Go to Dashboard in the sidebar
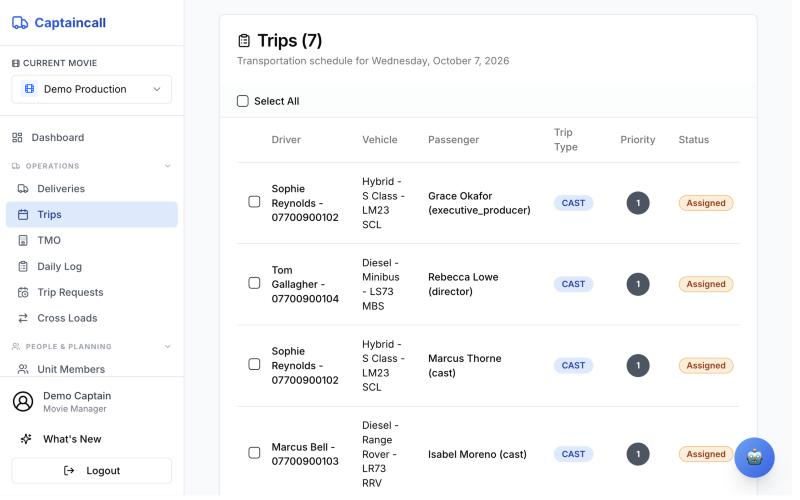Screen dimensions: 800x500 (92, 138)
